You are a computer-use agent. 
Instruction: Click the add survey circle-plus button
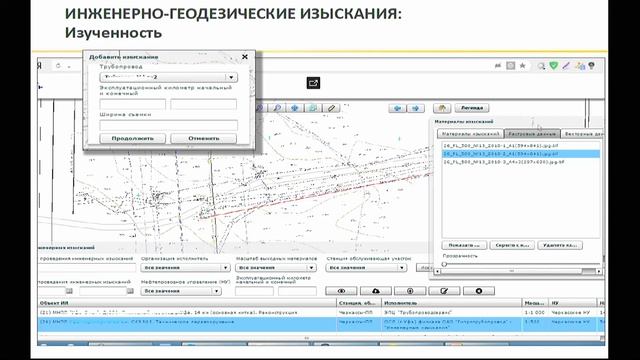(410, 291)
